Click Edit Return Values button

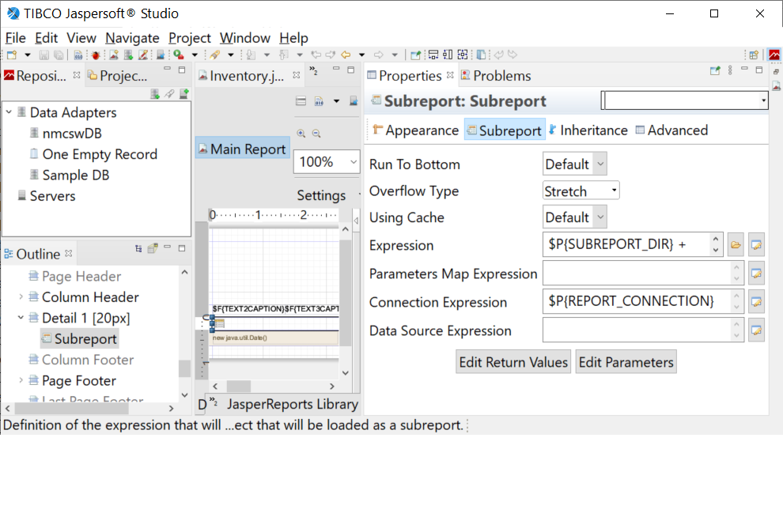point(513,362)
